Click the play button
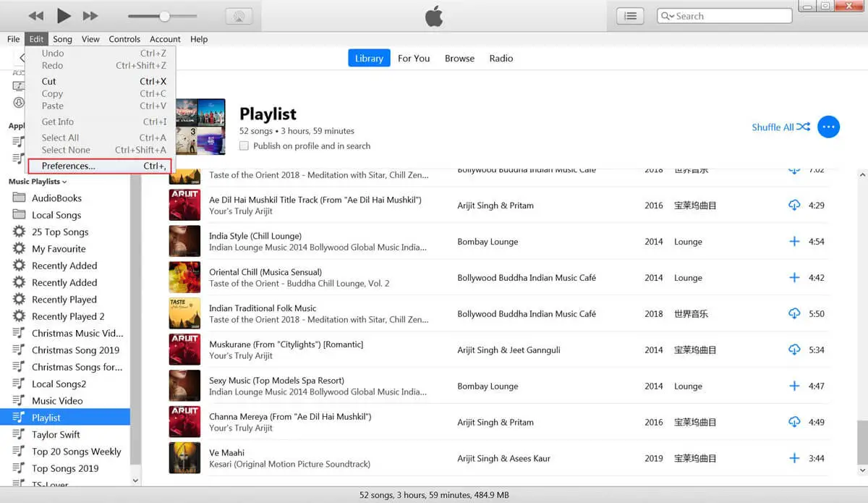 (x=64, y=15)
